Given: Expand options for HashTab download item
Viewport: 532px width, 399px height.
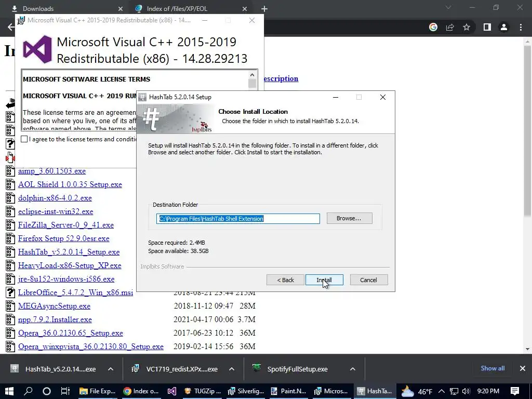Looking at the screenshot, I should (111, 369).
